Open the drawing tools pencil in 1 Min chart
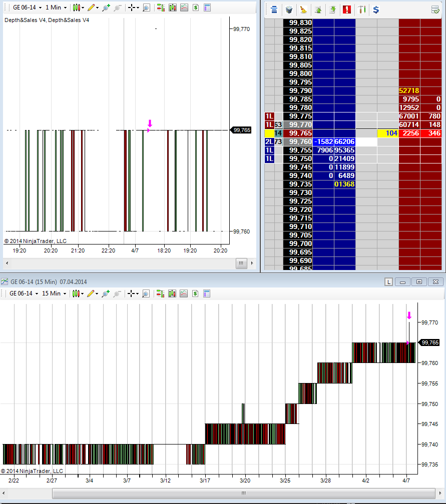Viewport: 446px width, 504px height. (x=91, y=7)
